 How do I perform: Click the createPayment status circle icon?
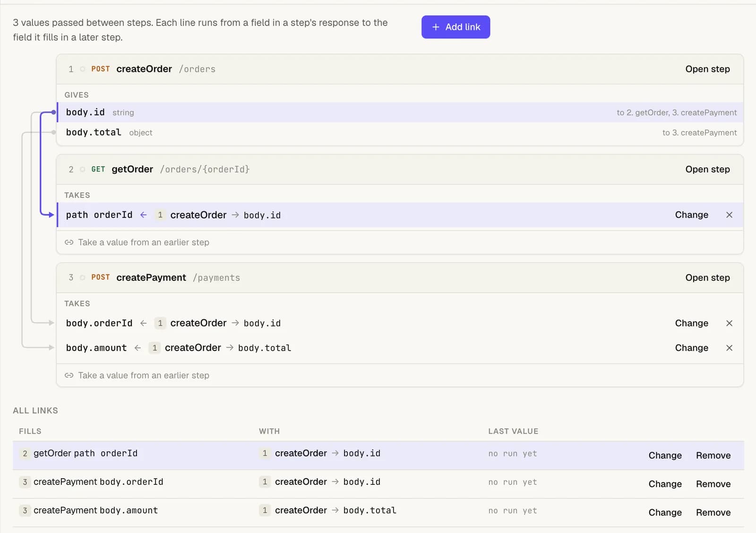82,278
